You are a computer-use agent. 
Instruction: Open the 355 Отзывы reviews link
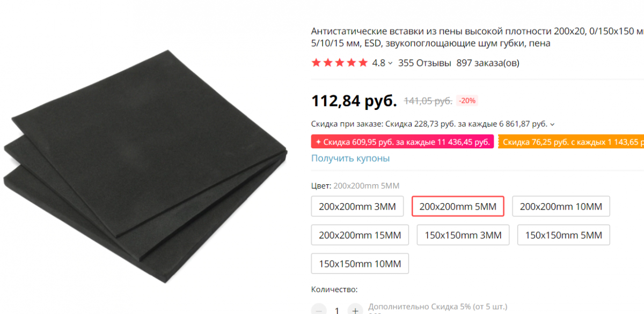(425, 63)
